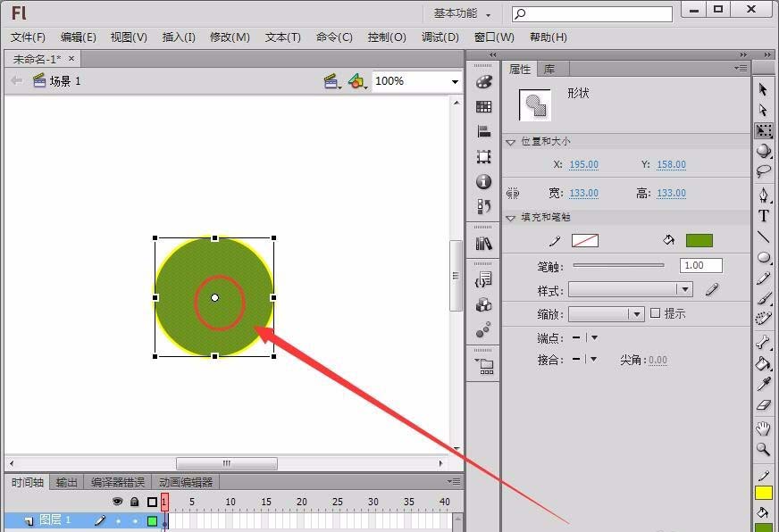This screenshot has width=779, height=532.
Task: Click the 宽 width value 133.00
Action: (x=583, y=193)
